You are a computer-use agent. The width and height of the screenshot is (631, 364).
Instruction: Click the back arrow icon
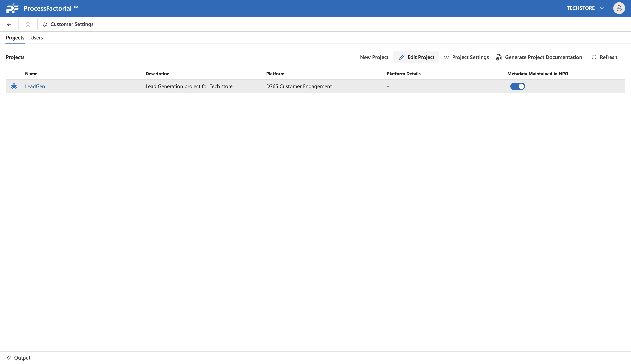tap(9, 24)
